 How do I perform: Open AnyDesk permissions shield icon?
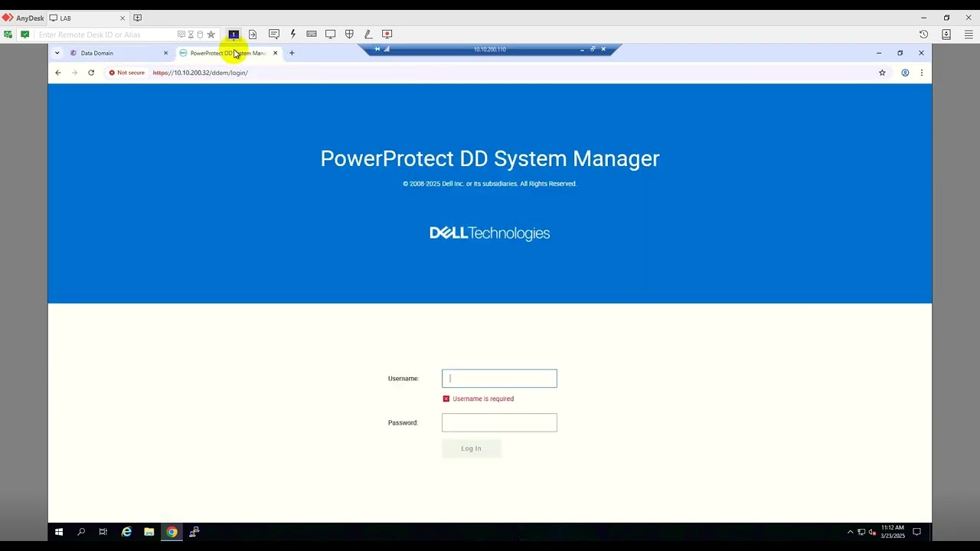pyautogui.click(x=349, y=34)
